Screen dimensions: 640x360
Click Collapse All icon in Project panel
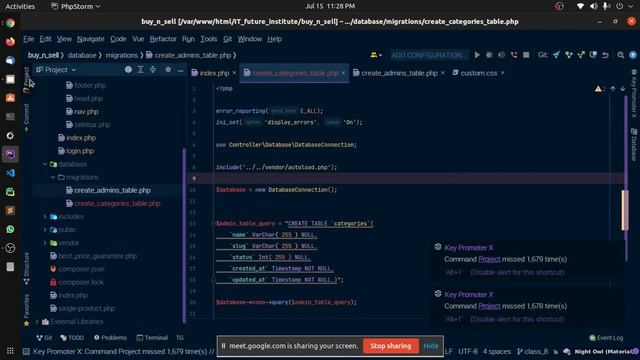[153, 70]
